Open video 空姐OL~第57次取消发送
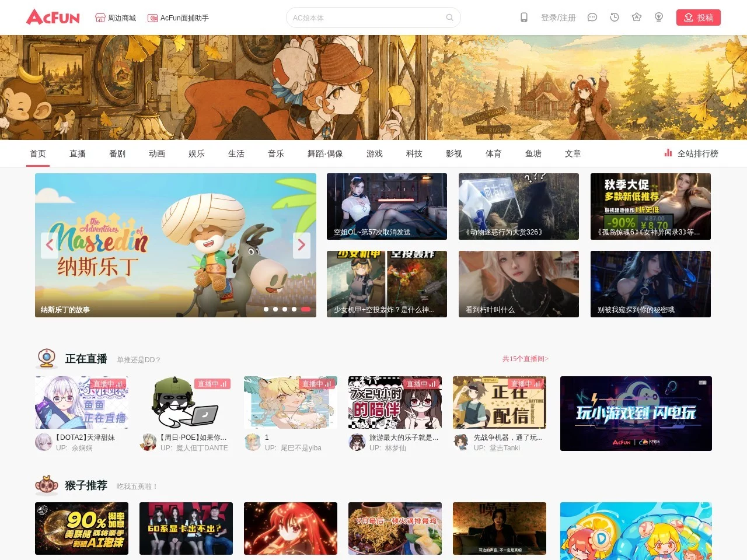This screenshot has height=560, width=747. click(x=387, y=206)
